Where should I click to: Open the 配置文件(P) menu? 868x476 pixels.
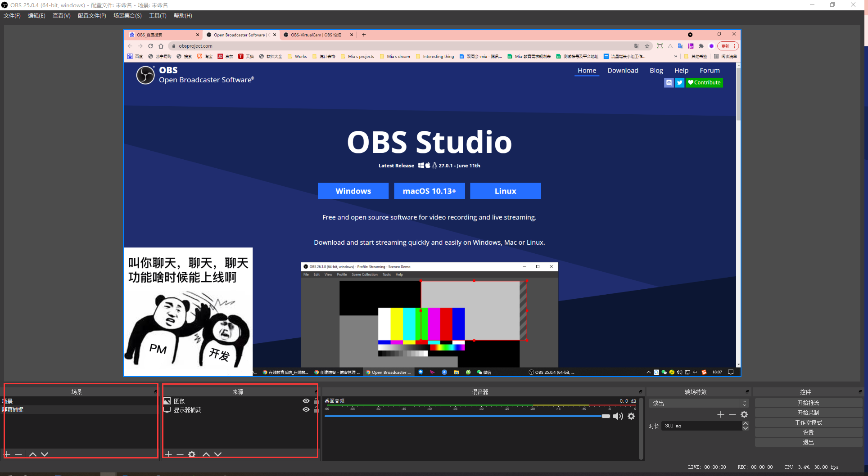92,16
